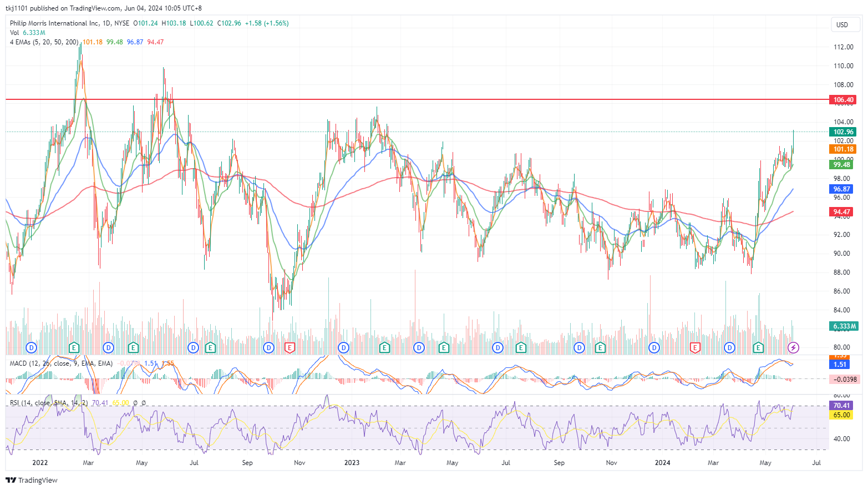The height and width of the screenshot is (490, 868).
Task: Select the earnings marker in February 2023
Action: coord(384,348)
